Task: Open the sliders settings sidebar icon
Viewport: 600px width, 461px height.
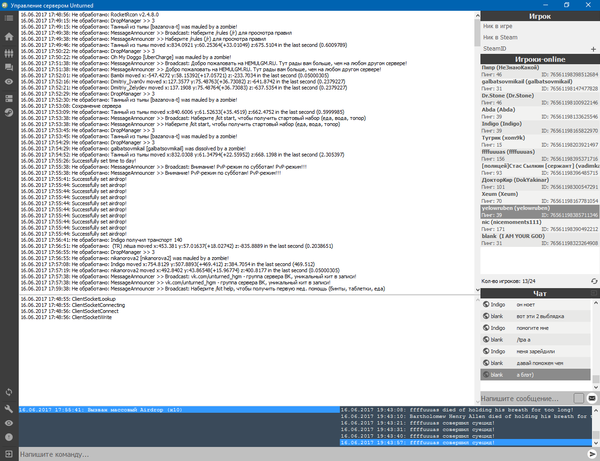Action: tap(8, 52)
